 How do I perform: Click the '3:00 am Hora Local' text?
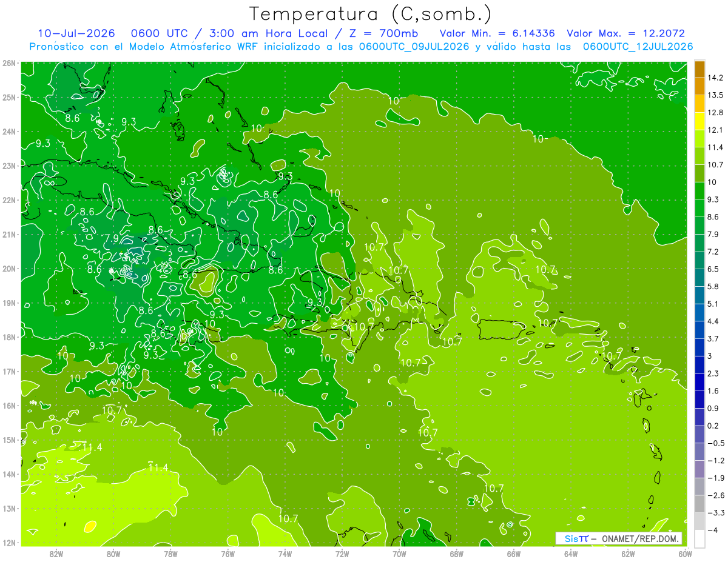(x=269, y=33)
